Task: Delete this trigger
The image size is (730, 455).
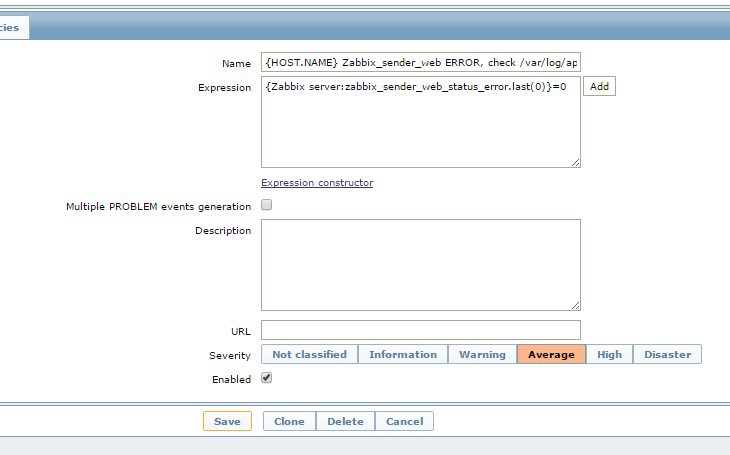Action: 345,421
